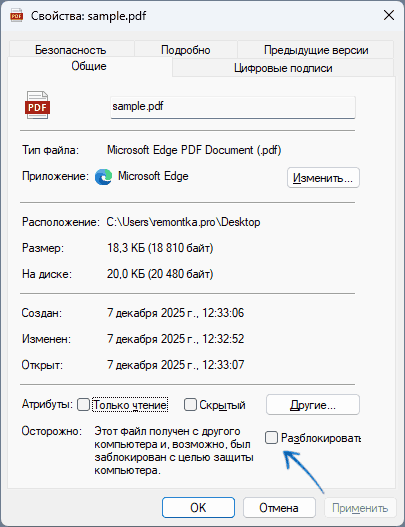Go to the Цифровые подписи tab
This screenshot has width=405, height=527.
tap(283, 68)
